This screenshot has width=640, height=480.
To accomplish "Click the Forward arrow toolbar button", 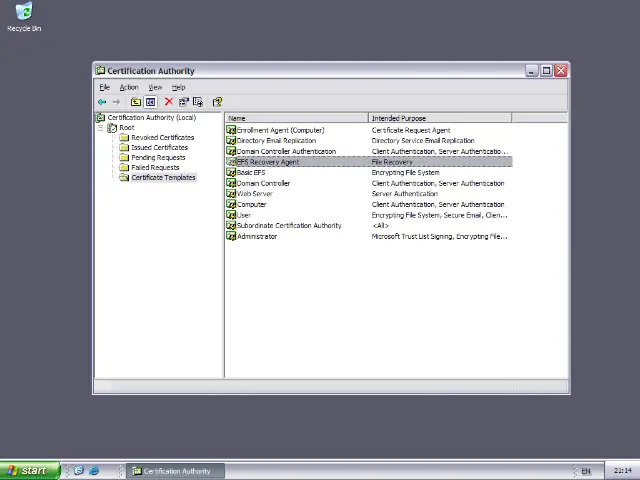I will pyautogui.click(x=116, y=102).
